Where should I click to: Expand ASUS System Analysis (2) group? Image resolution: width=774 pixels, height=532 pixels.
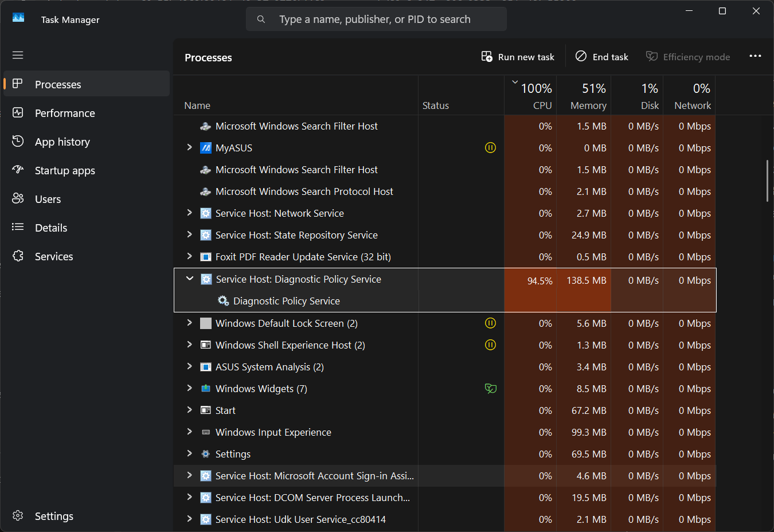tap(190, 367)
